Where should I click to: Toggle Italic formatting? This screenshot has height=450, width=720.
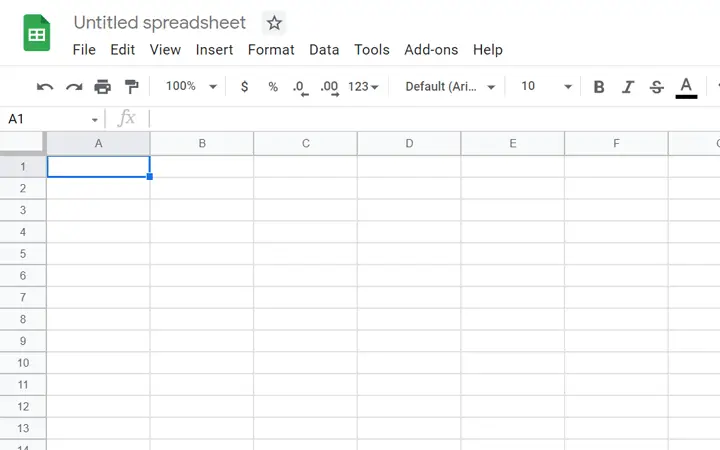tap(628, 87)
